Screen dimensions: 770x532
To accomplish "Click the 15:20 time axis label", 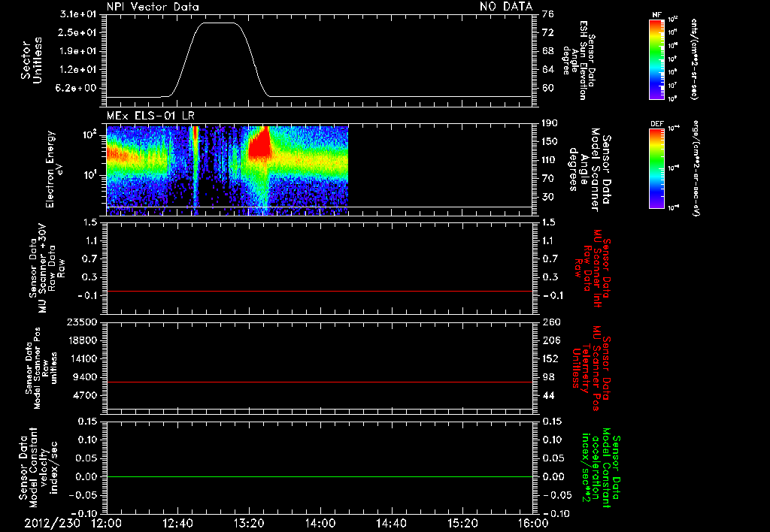I will (462, 523).
